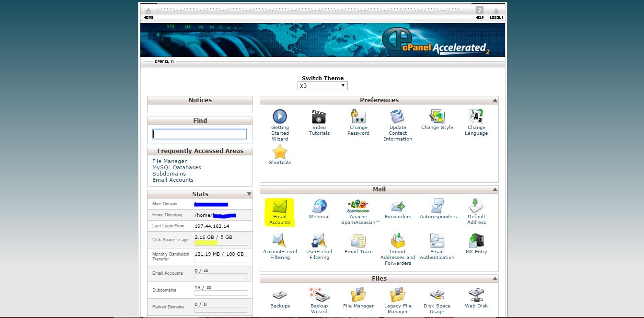Click Logout in top bar

click(496, 13)
